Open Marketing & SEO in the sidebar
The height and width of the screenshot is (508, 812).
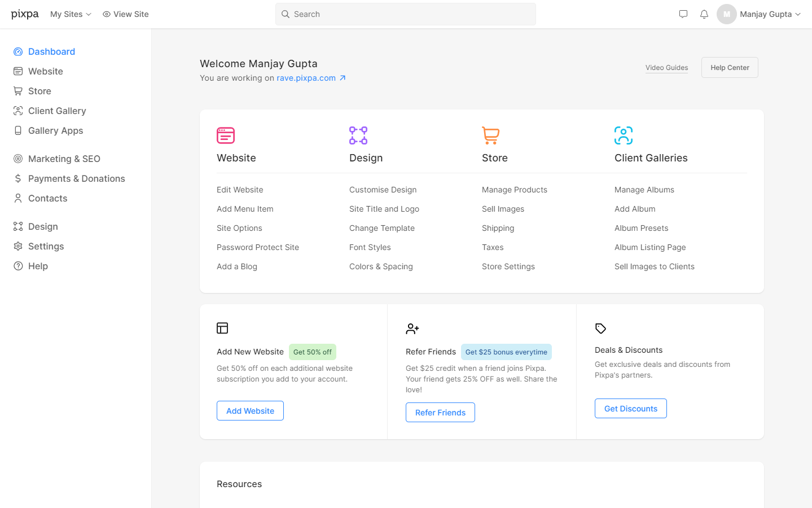[x=64, y=159]
